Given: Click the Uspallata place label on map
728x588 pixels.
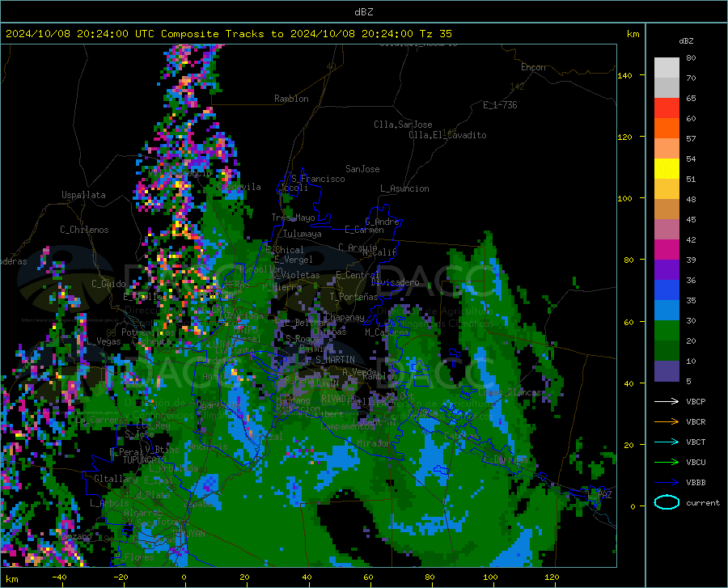Looking at the screenshot, I should coord(83,195).
